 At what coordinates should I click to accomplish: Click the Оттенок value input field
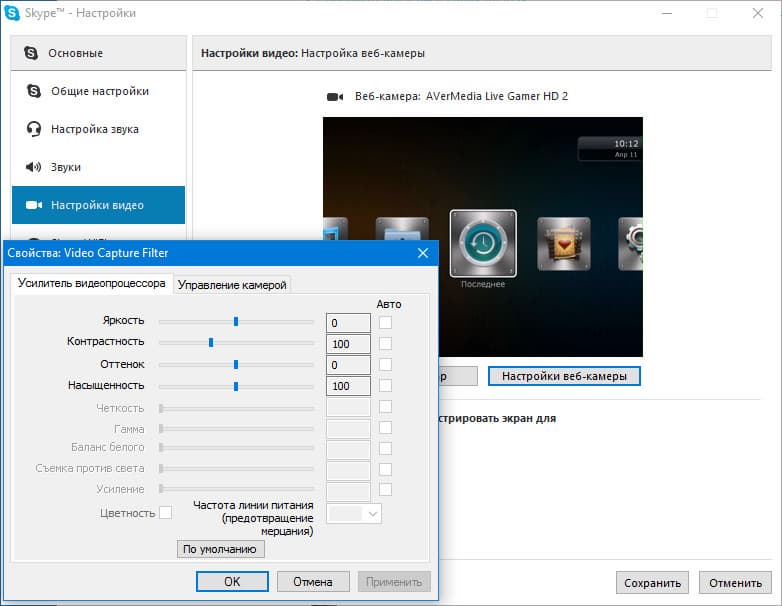coord(348,365)
